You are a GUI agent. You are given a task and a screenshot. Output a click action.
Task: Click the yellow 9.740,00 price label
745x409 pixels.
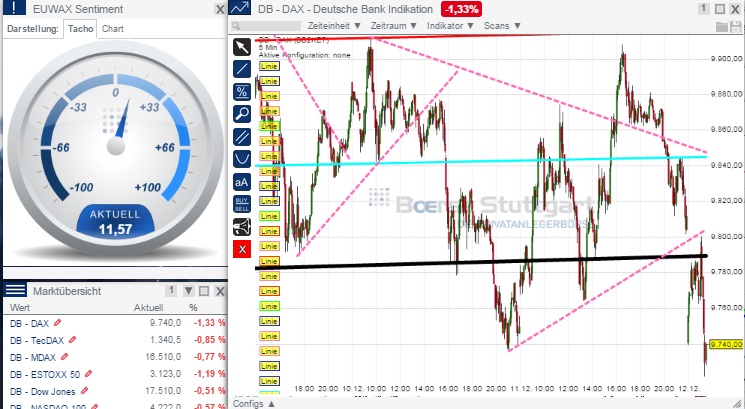(x=726, y=344)
